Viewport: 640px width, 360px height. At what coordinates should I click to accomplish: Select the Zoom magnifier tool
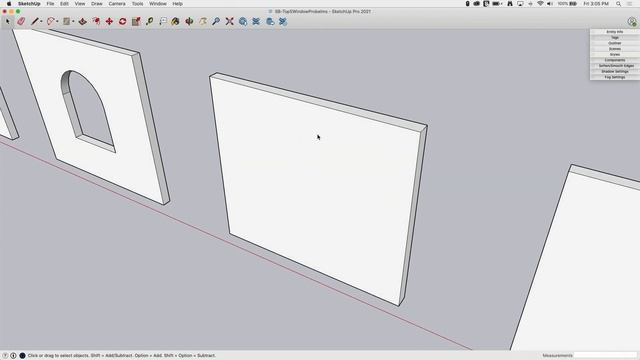tap(216, 21)
